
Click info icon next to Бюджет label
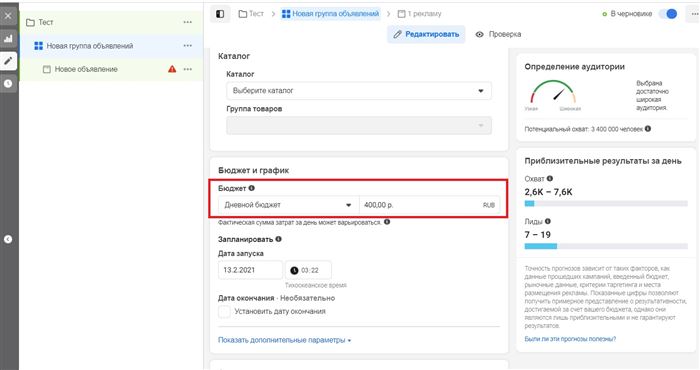[x=252, y=188]
